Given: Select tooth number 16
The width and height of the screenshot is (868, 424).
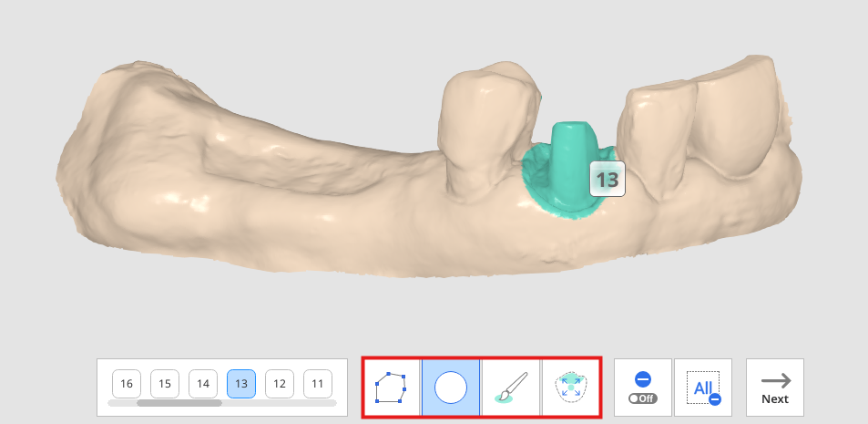Looking at the screenshot, I should (127, 384).
